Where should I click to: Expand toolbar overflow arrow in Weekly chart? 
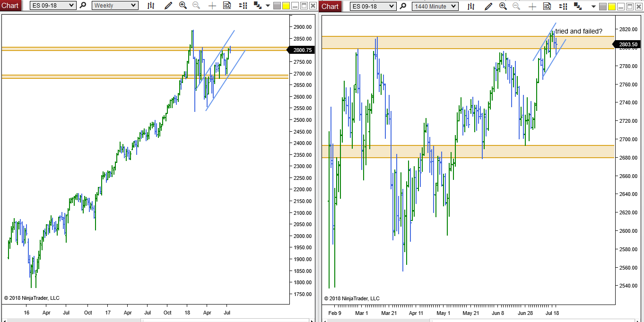pyautogui.click(x=268, y=6)
